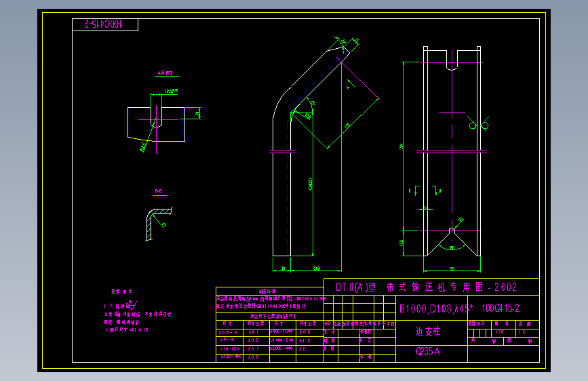Select the tolerance value '±0.5'

[254, 357]
